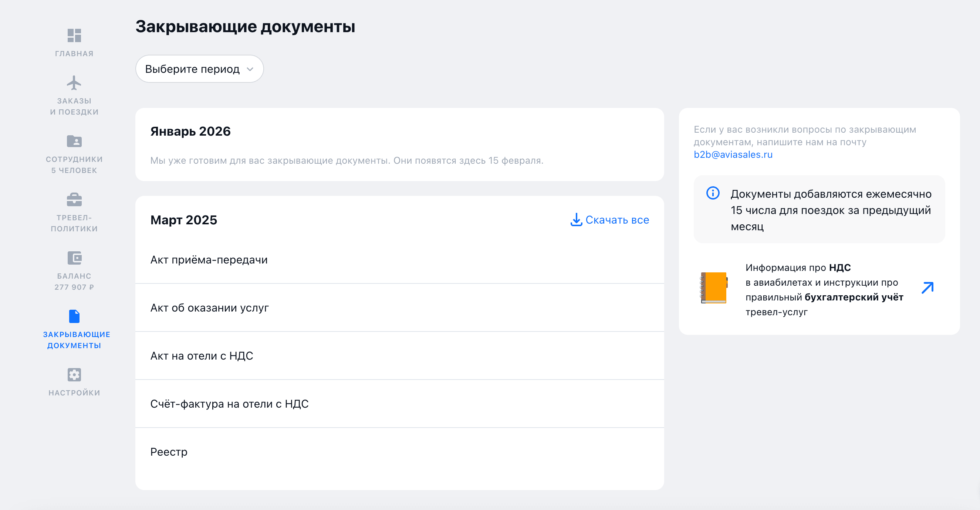Open the Настройки gear icon
The width and height of the screenshot is (980, 510).
(74, 375)
